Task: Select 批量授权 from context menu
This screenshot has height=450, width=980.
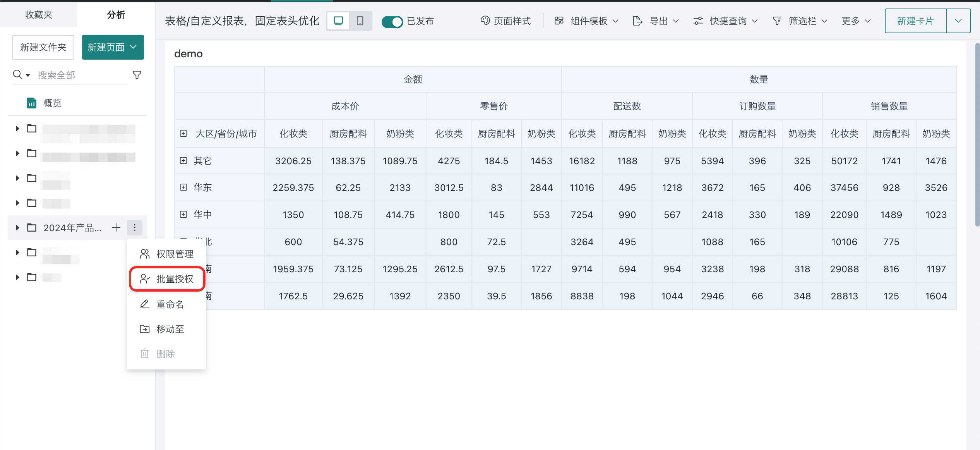Action: click(x=167, y=278)
